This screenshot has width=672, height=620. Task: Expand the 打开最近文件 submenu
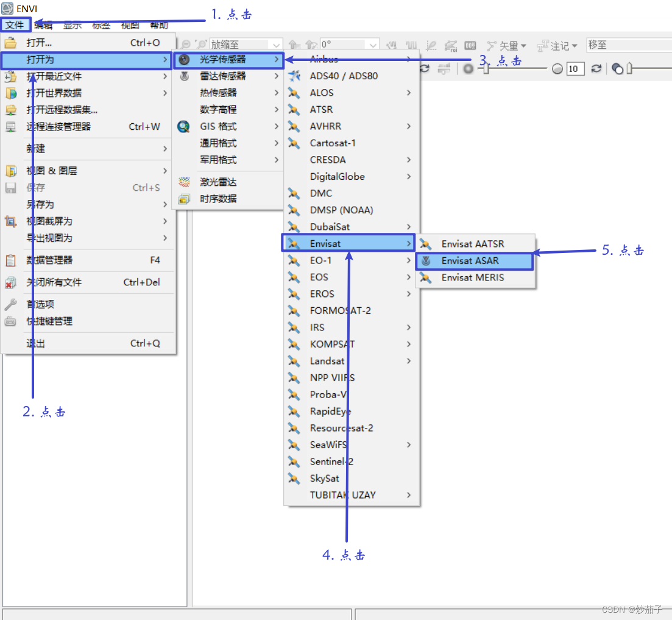pyautogui.click(x=165, y=76)
